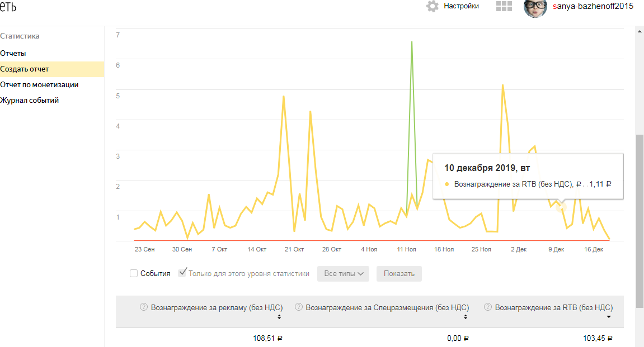Image resolution: width=644 pixels, height=347 pixels.
Task: Go to Журнал событий
Action: tap(30, 100)
